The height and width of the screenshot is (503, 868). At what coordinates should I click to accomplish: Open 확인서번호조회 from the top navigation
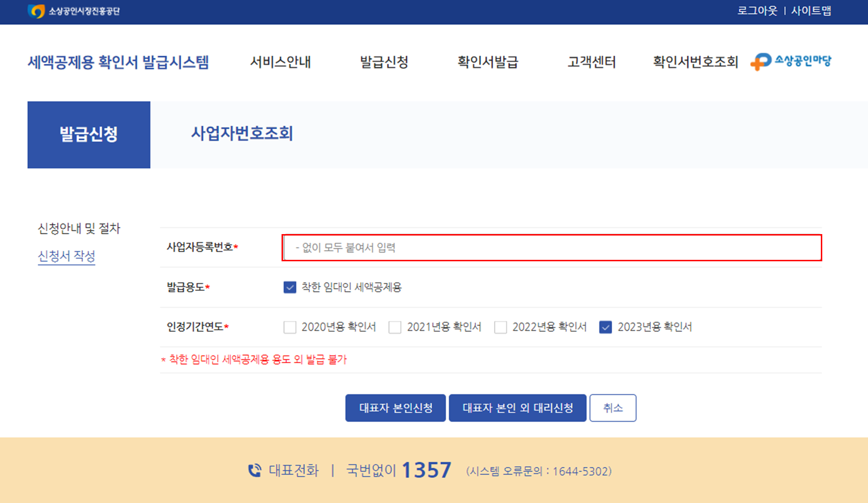coord(695,62)
